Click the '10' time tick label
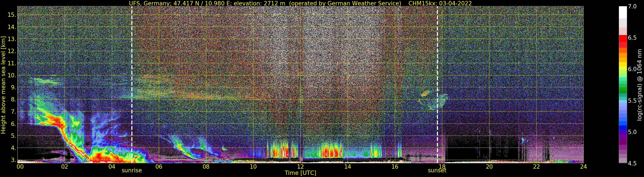Image resolution: width=644 pixels, height=177 pixels. pyautogui.click(x=253, y=167)
